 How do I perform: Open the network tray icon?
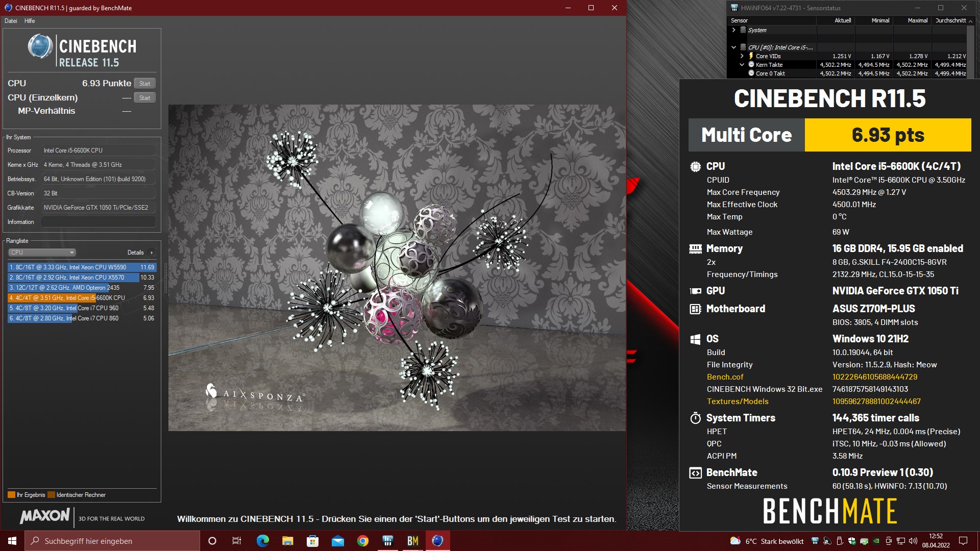tap(900, 541)
